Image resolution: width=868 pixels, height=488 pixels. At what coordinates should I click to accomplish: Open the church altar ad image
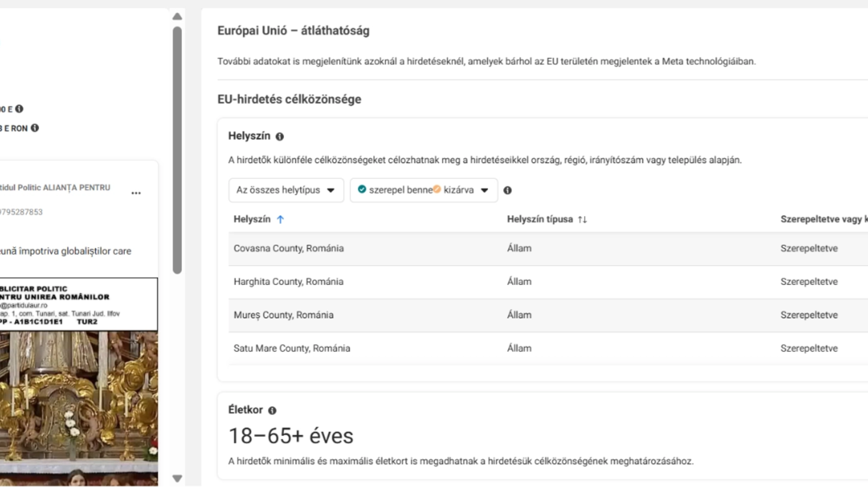(x=79, y=407)
